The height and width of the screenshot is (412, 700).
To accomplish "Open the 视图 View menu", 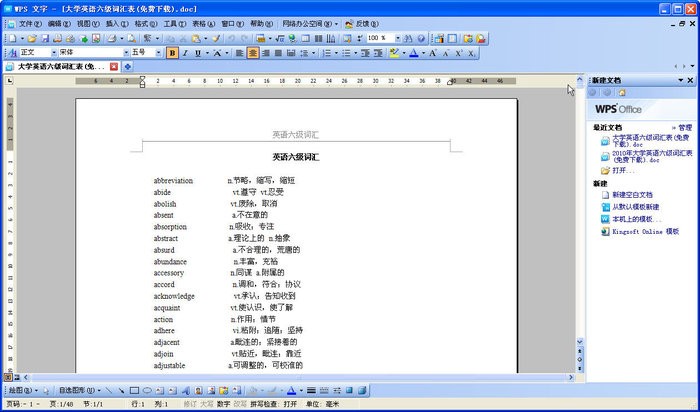I will pos(88,24).
